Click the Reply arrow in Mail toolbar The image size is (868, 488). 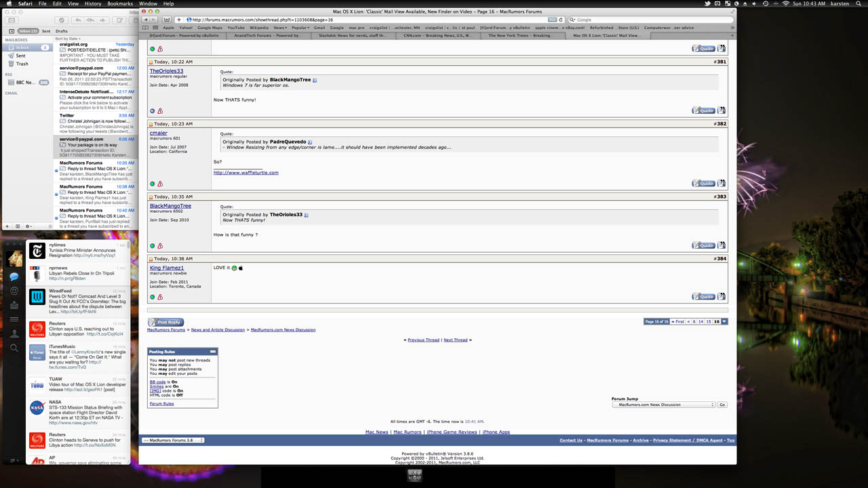click(x=78, y=20)
